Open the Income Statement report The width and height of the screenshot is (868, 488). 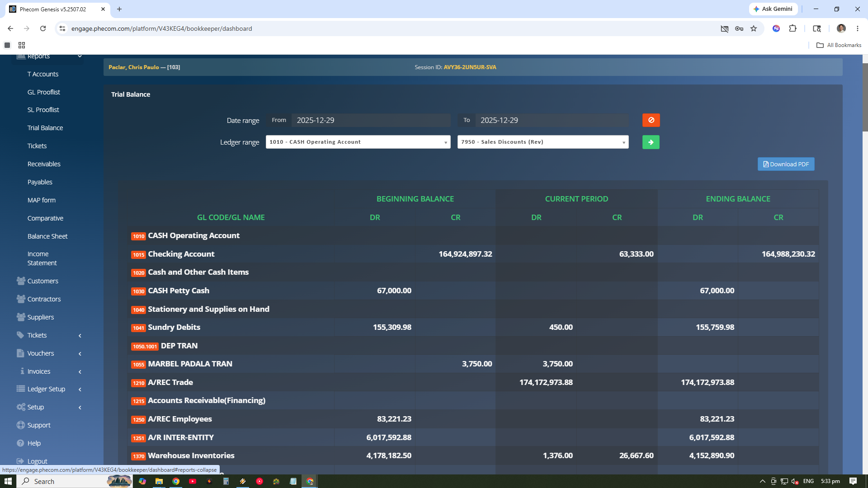coord(42,258)
